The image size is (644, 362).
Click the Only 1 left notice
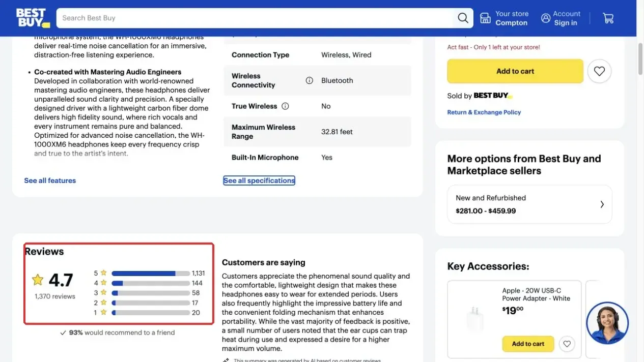click(x=494, y=47)
